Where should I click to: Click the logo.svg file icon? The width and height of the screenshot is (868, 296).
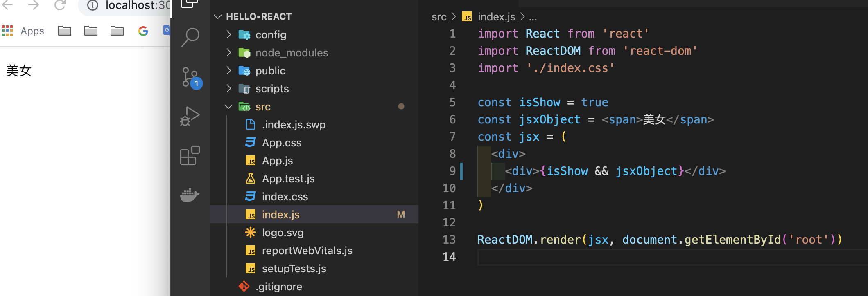point(250,233)
